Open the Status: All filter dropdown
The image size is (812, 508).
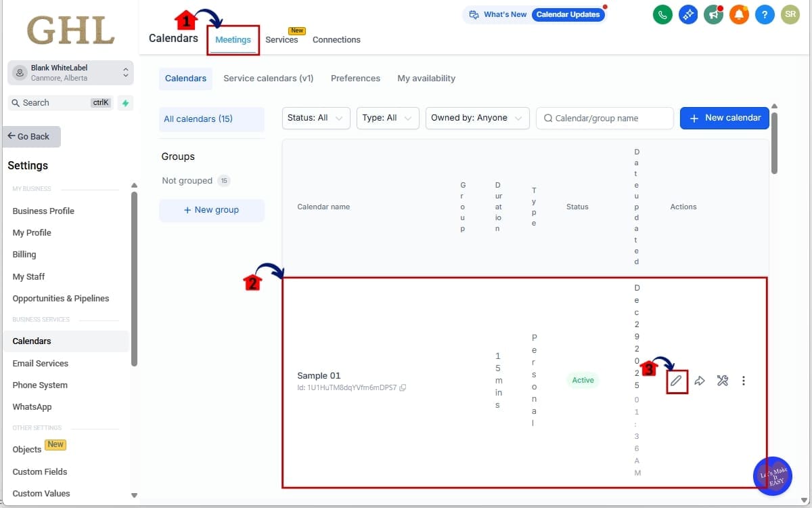(315, 118)
